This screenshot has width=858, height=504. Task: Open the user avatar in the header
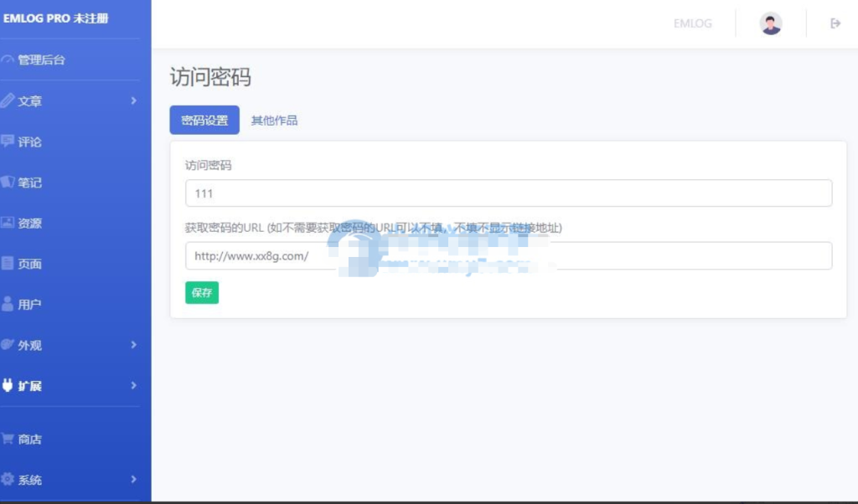click(770, 23)
